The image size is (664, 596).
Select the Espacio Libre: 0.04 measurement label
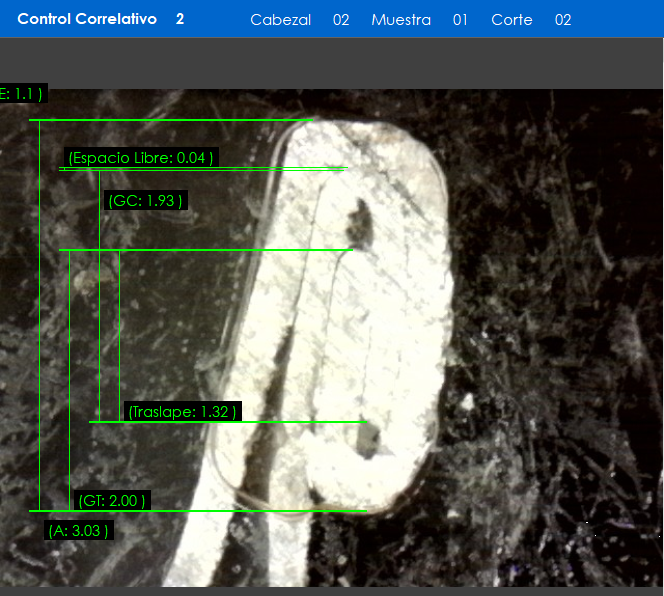140,158
